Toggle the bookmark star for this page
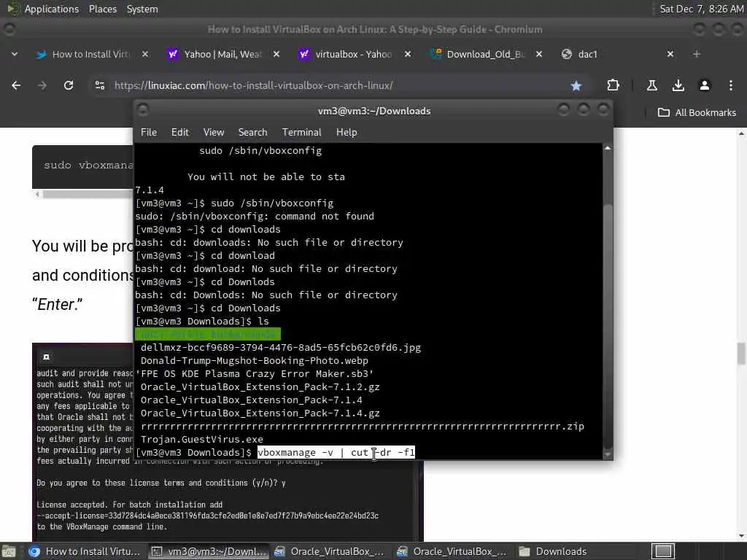This screenshot has height=560, width=747. click(x=576, y=86)
